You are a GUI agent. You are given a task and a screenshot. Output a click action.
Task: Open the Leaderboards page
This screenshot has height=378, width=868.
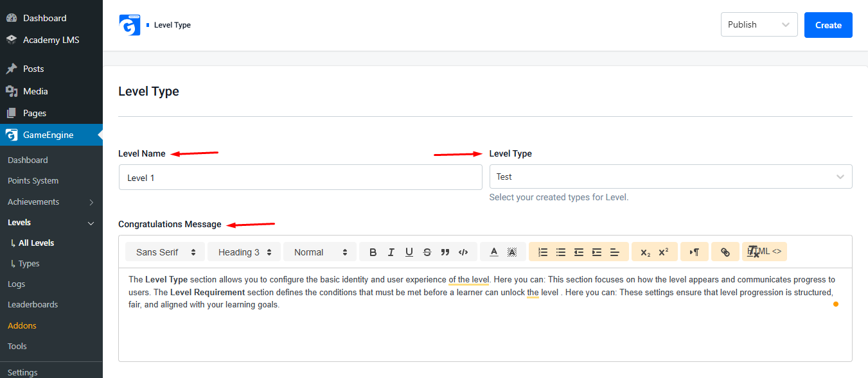point(33,304)
